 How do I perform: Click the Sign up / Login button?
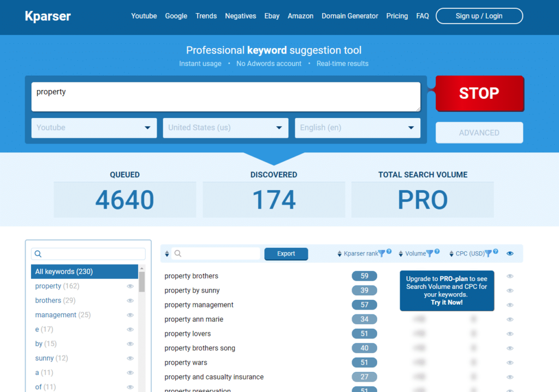(479, 16)
